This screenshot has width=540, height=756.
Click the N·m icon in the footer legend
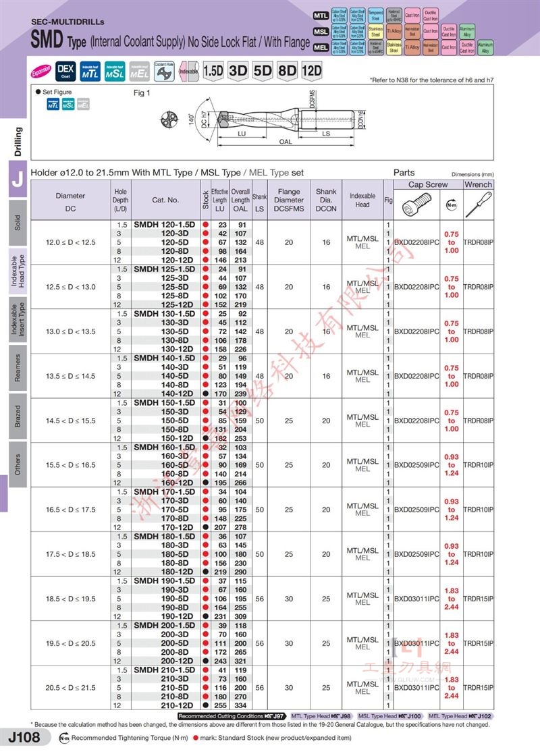[x=64, y=738]
